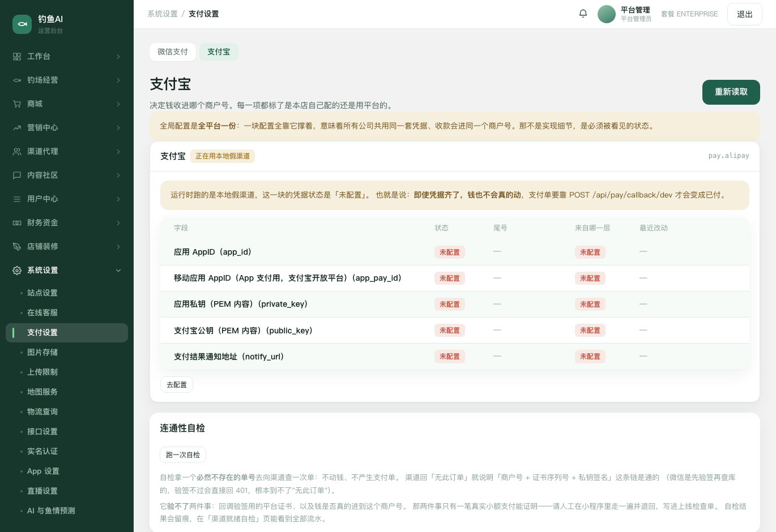Viewport: 776px width, 532px height.
Task: Click the 重新读取 button
Action: (731, 92)
